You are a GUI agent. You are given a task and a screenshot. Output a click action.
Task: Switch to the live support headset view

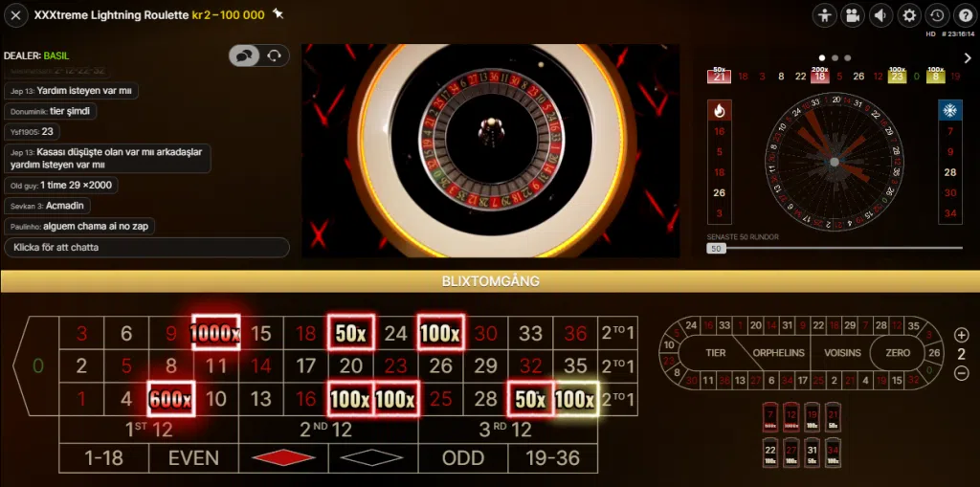[x=275, y=55]
